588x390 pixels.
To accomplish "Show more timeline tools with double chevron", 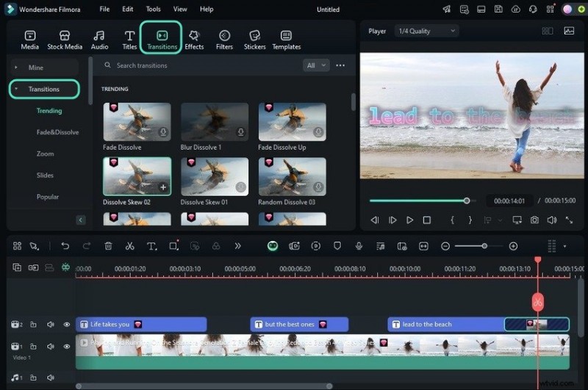I will (x=237, y=246).
